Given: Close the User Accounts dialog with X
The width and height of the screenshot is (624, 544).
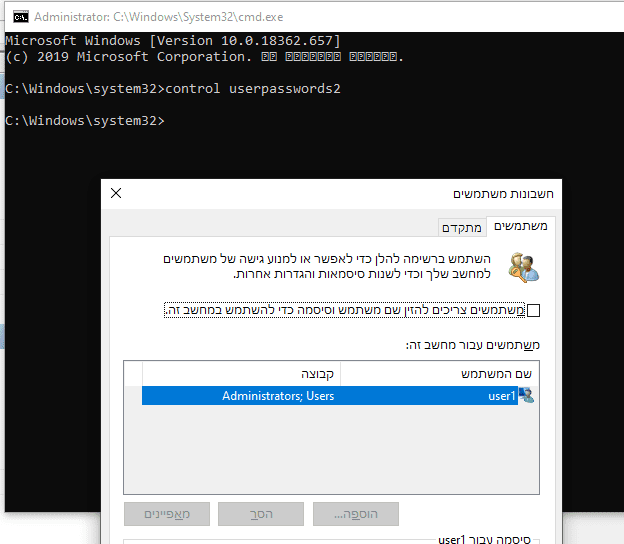Looking at the screenshot, I should click(x=116, y=193).
